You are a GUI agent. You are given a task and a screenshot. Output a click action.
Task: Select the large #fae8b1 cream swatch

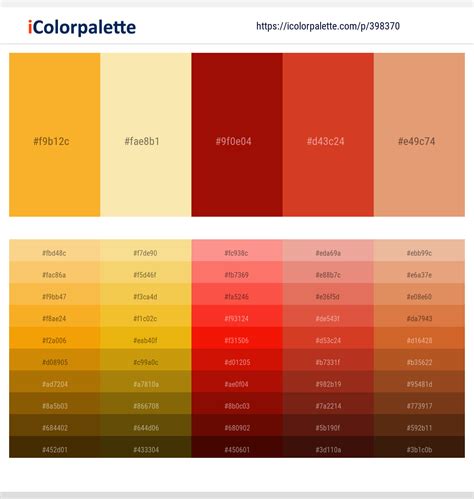146,135
